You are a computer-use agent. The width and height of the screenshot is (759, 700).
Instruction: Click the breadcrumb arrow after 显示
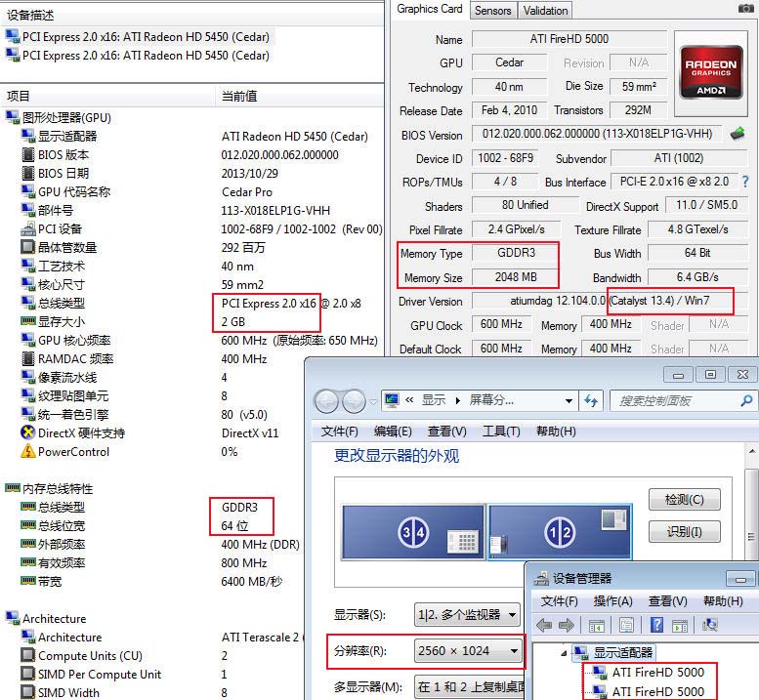[x=457, y=400]
